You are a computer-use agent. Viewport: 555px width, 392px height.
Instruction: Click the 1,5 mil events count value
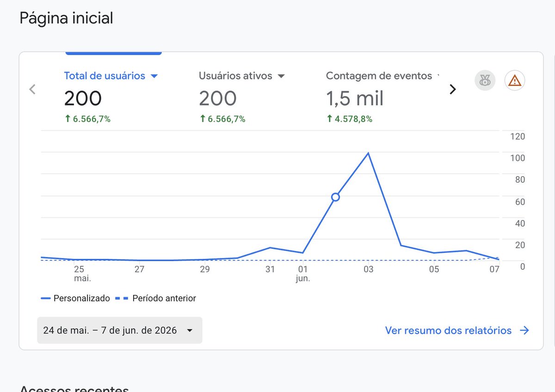tap(355, 98)
